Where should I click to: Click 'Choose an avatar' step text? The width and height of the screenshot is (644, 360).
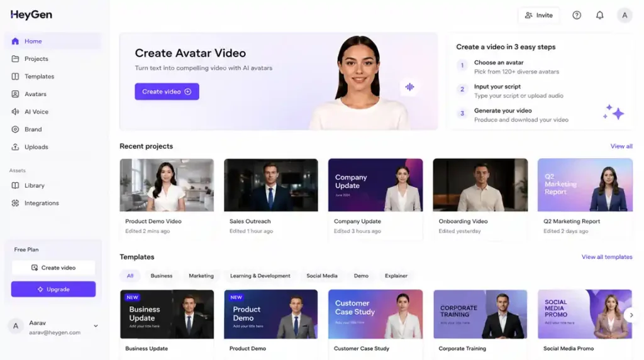(x=499, y=62)
